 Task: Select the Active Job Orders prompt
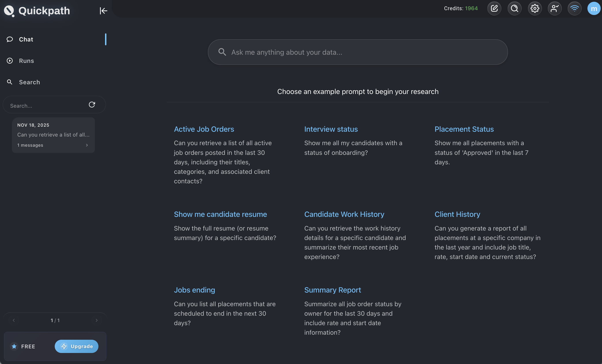204,129
